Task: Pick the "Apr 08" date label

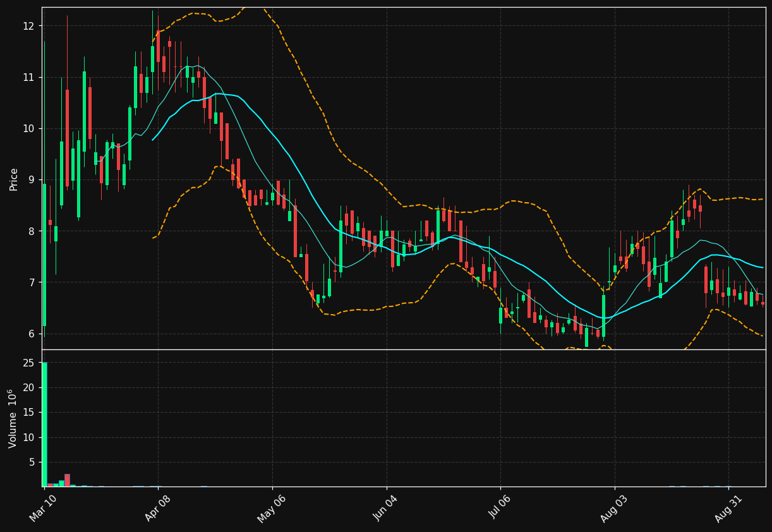Action: coord(158,509)
